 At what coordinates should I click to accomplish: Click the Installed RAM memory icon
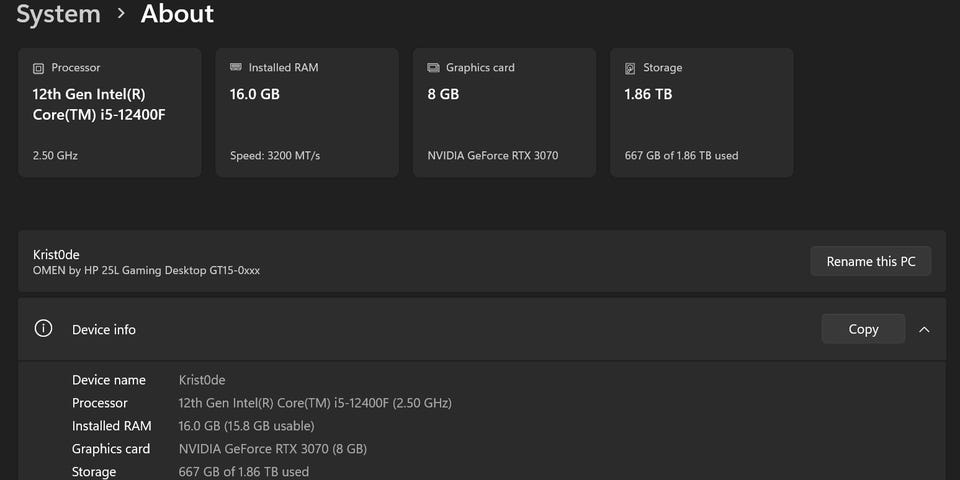tap(236, 67)
